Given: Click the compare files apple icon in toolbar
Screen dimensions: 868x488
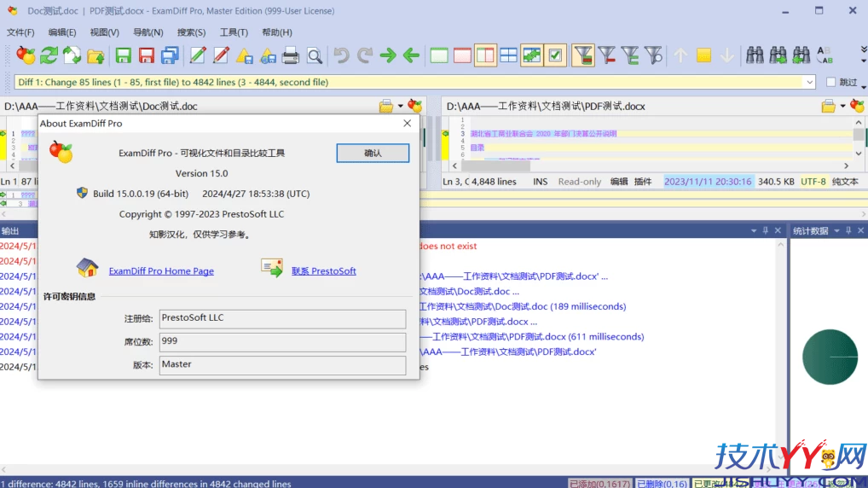Looking at the screenshot, I should tap(26, 55).
